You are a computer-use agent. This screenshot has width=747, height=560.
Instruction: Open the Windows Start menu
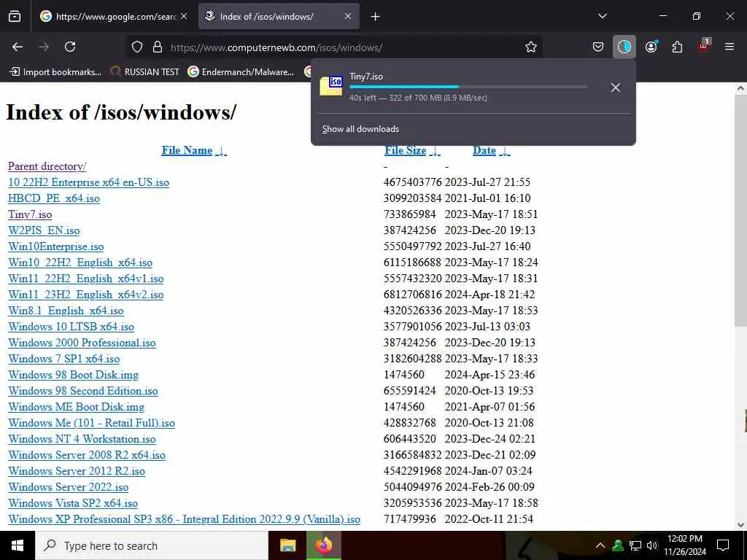click(x=18, y=545)
